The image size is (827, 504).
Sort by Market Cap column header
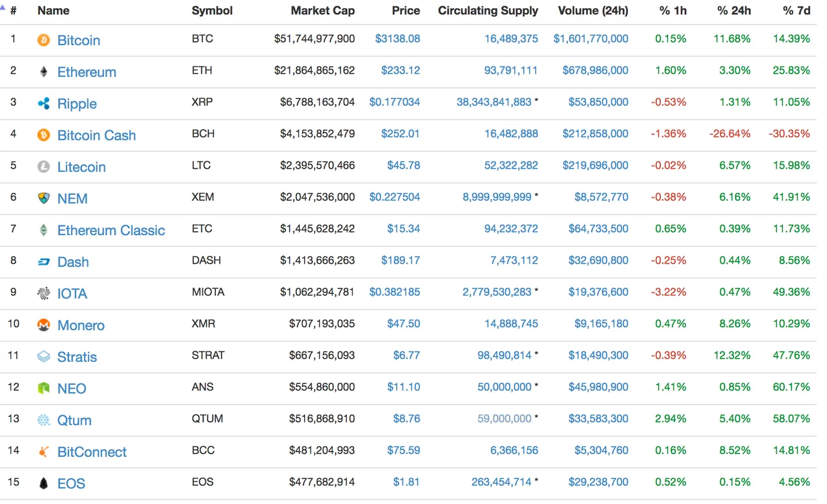pos(322,11)
